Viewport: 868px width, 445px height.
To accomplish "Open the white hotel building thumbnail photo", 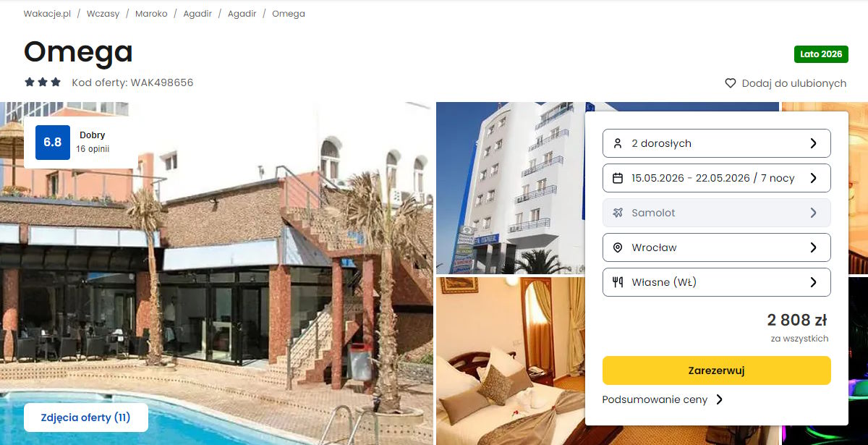I will 510,187.
